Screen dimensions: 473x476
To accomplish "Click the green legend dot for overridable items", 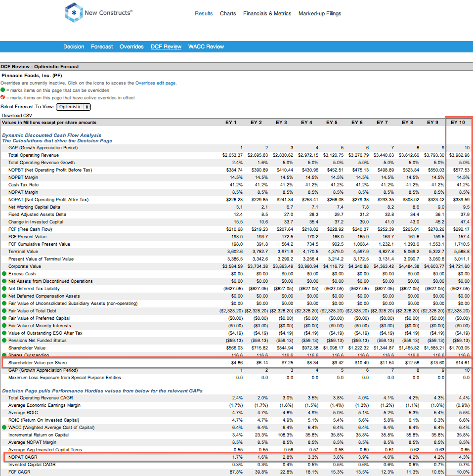I will coord(3,90).
